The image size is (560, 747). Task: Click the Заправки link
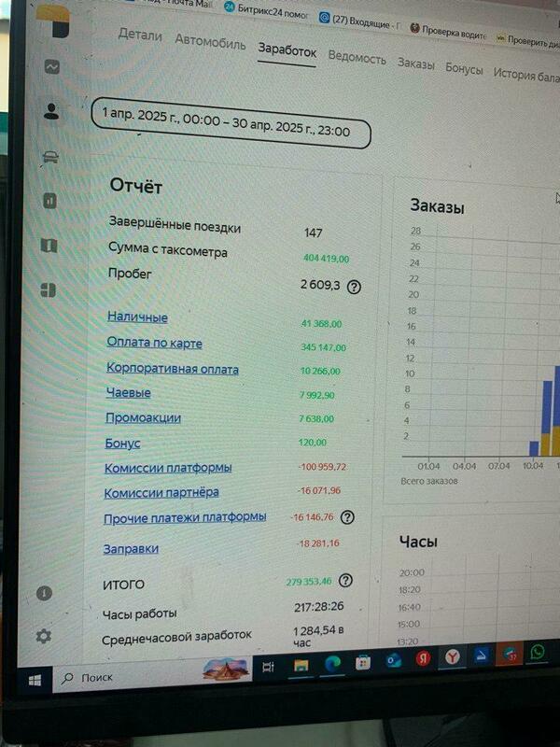click(131, 549)
